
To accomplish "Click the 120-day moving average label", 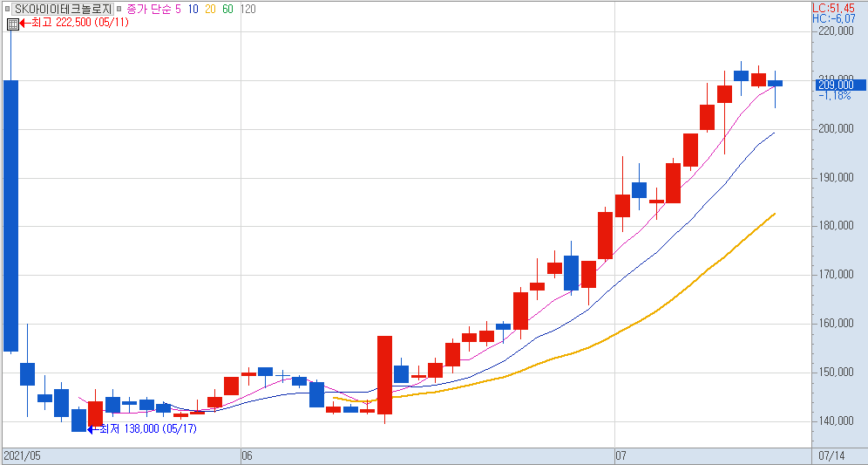I will pyautogui.click(x=248, y=9).
